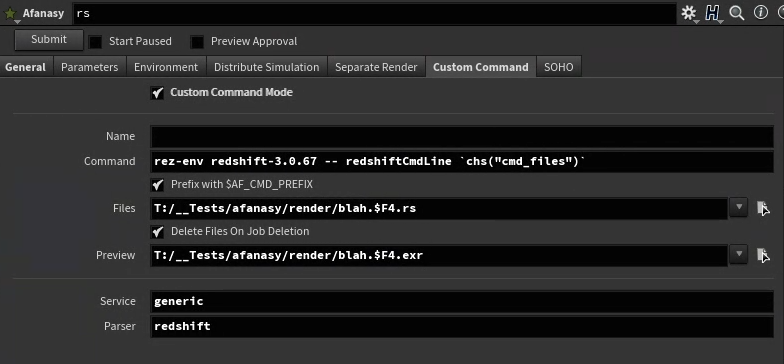Toggle Delete Files On Job Deletion
Image resolution: width=784 pixels, height=364 pixels.
coord(158,232)
